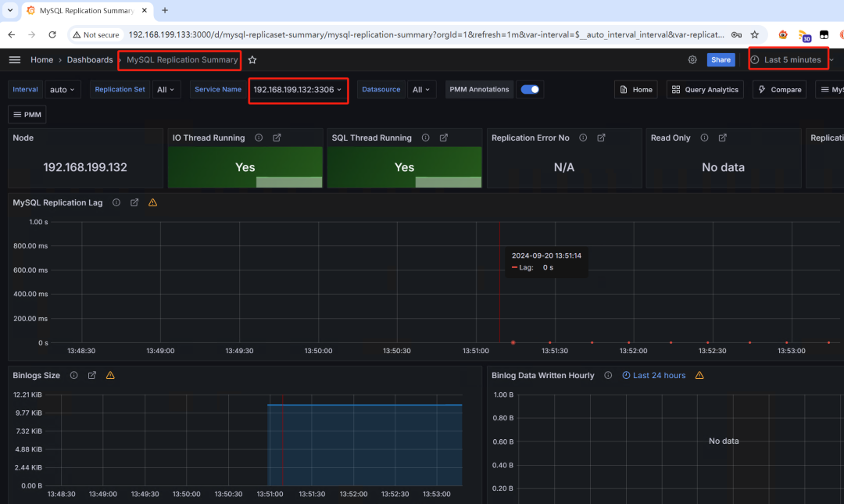Click Last 24 hours panel time override
The height and width of the screenshot is (504, 844).
(654, 375)
